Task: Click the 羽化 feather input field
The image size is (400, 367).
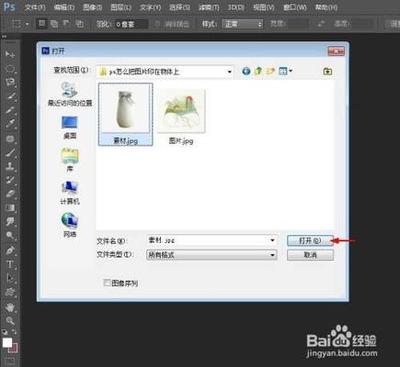Action: click(x=131, y=24)
